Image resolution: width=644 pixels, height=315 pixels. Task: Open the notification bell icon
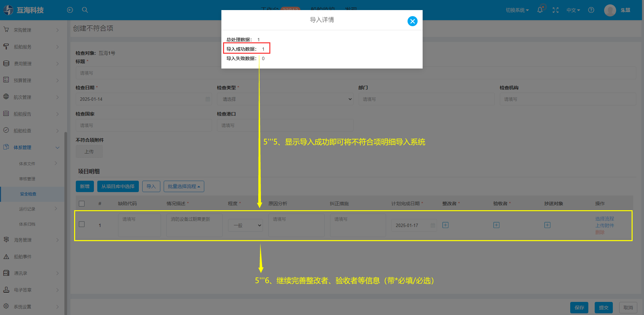coord(540,10)
